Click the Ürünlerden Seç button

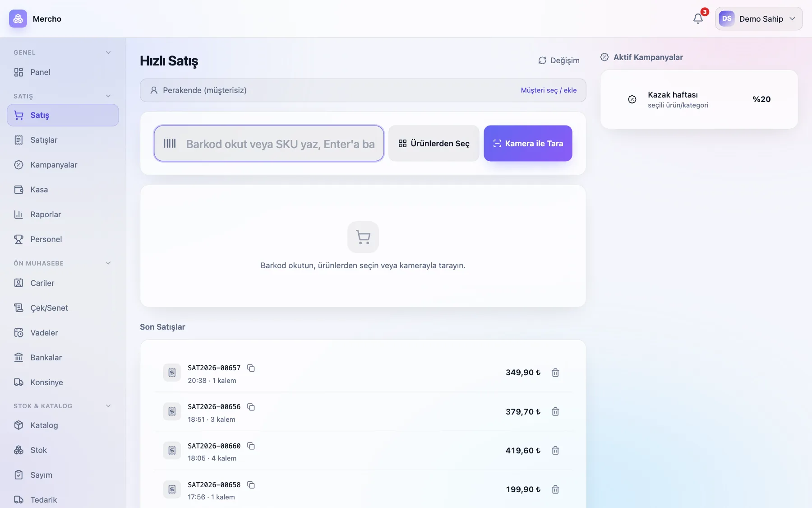[x=434, y=144]
